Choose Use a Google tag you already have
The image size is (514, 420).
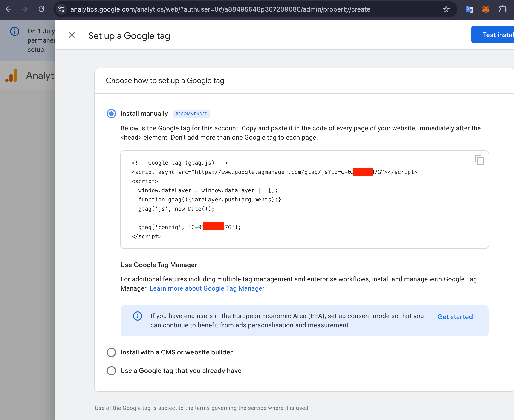pyautogui.click(x=111, y=371)
